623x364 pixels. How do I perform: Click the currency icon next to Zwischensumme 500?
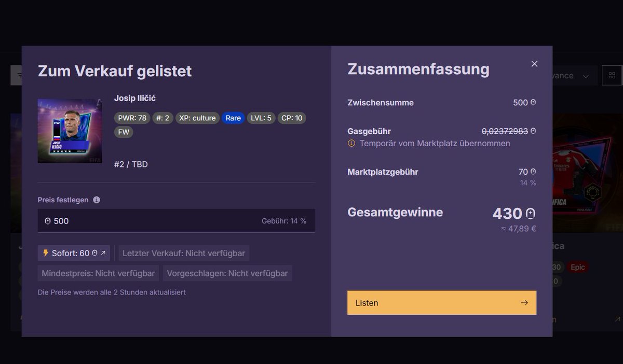tap(533, 103)
